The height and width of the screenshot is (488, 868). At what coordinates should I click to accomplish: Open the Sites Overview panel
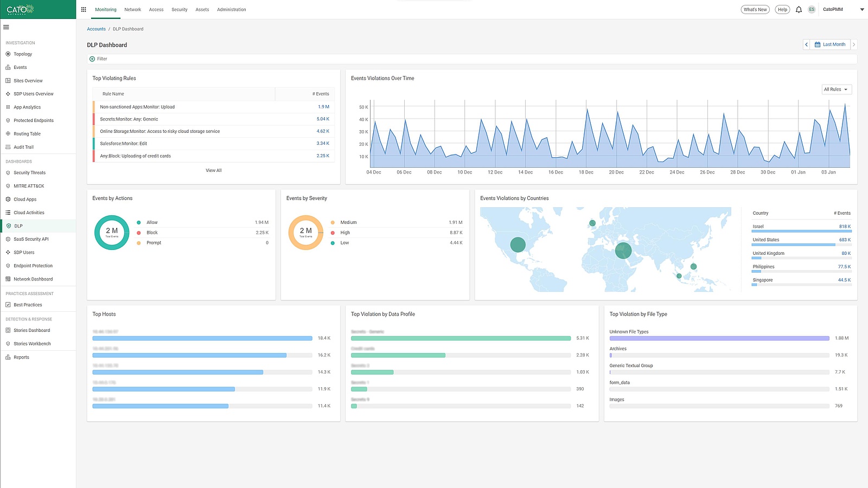coord(28,80)
